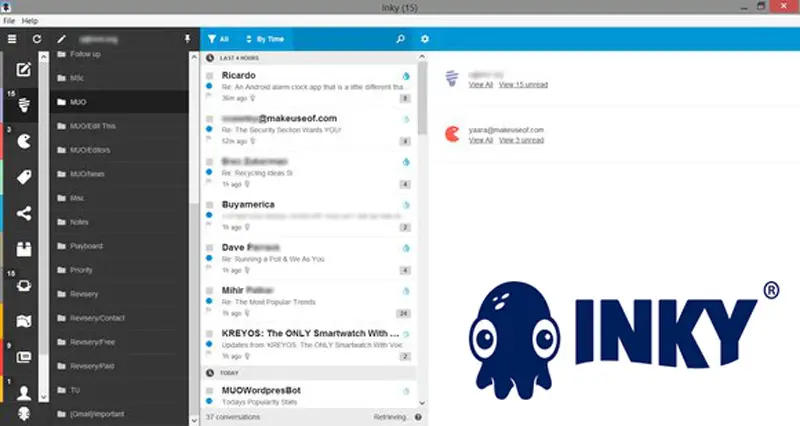This screenshot has width=800, height=426.
Task: Open the MUOWordpresBot Todays Popularity Stats message
Action: pos(310,396)
